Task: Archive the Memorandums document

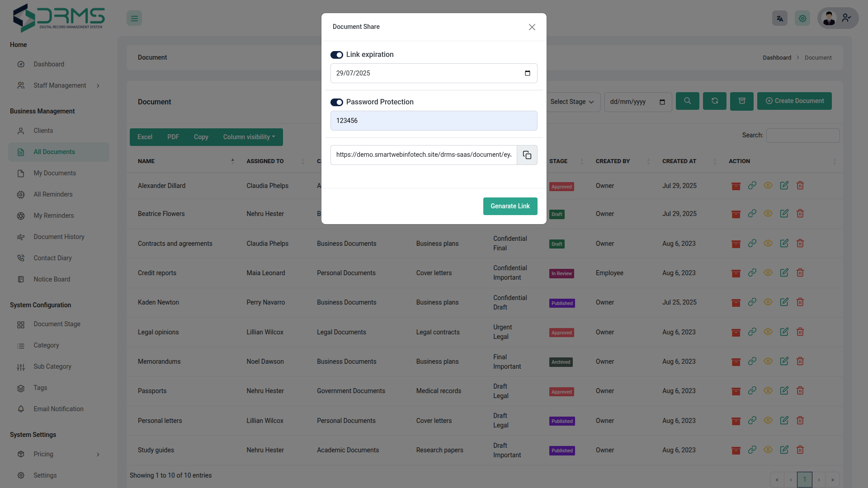Action: click(736, 362)
